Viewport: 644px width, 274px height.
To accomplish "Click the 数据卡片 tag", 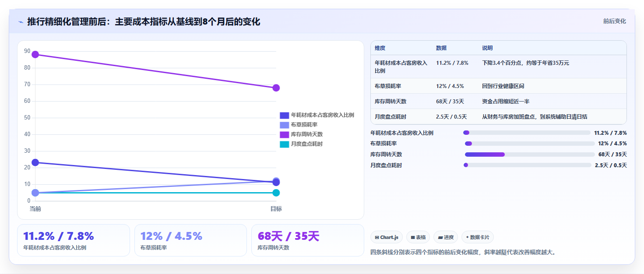I will pyautogui.click(x=478, y=237).
